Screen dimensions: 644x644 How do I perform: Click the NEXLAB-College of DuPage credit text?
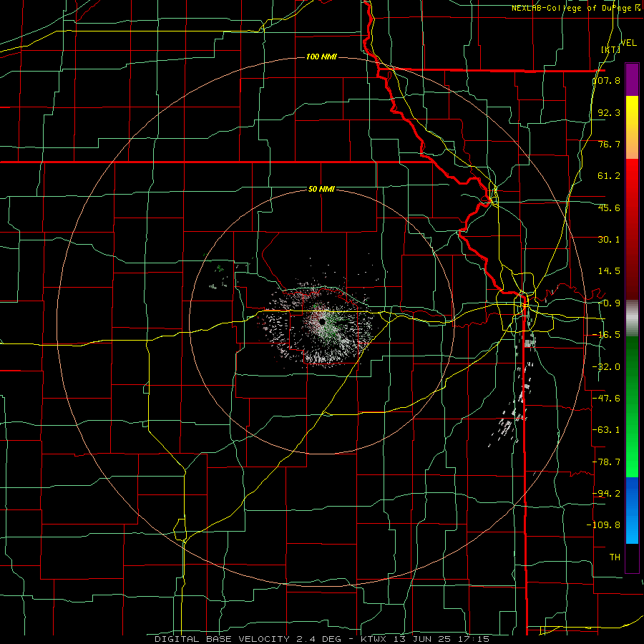click(x=575, y=8)
